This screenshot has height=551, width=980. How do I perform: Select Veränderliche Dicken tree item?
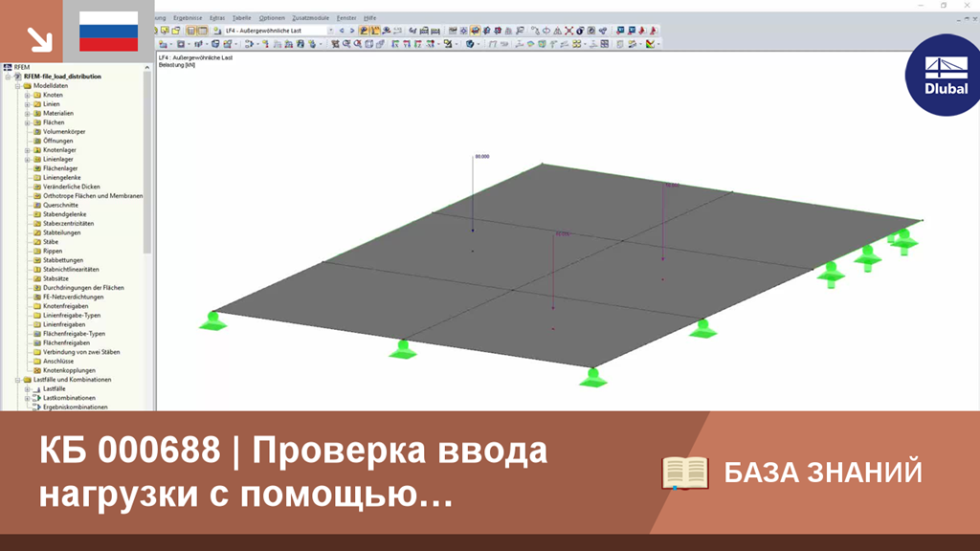point(71,187)
